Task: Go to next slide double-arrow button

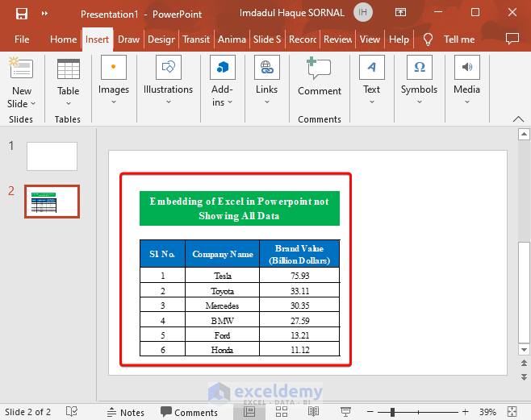Action: 524,376
